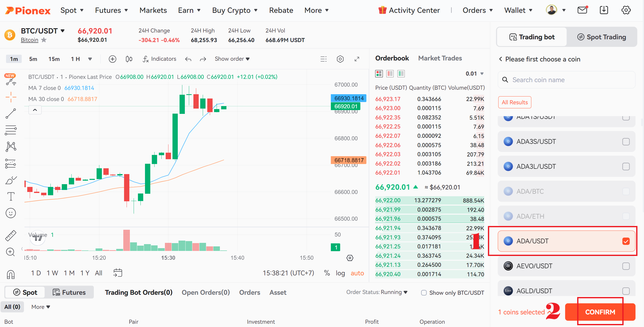Check the ADA3L/USDT checkbox
644x327 pixels.
click(x=626, y=167)
